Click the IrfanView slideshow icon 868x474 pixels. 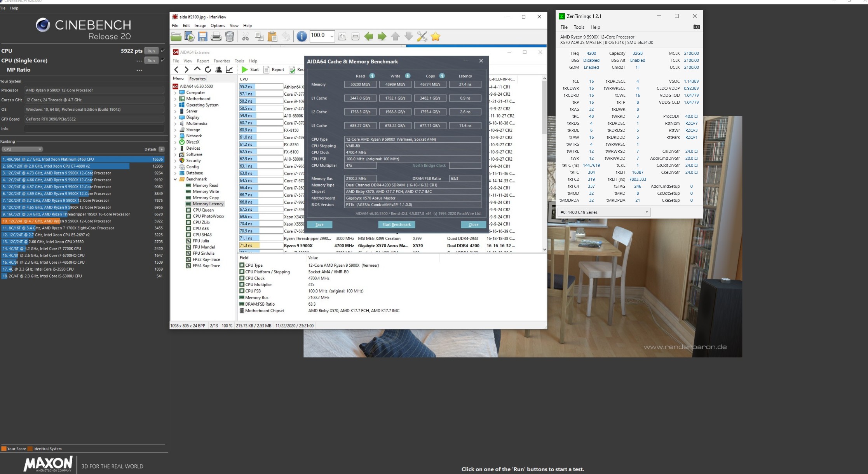(189, 37)
